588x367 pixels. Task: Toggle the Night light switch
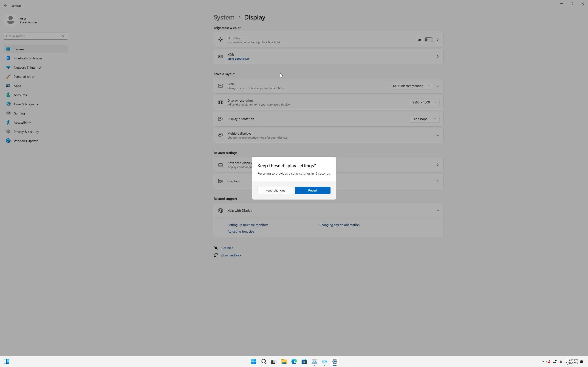428,40
